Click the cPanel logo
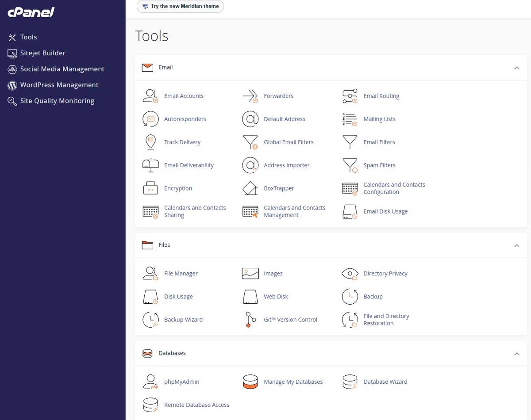This screenshot has height=420, width=531. [31, 12]
